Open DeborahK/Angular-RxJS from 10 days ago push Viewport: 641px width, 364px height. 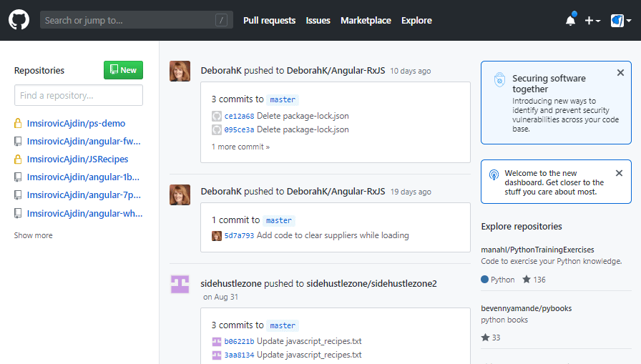336,70
